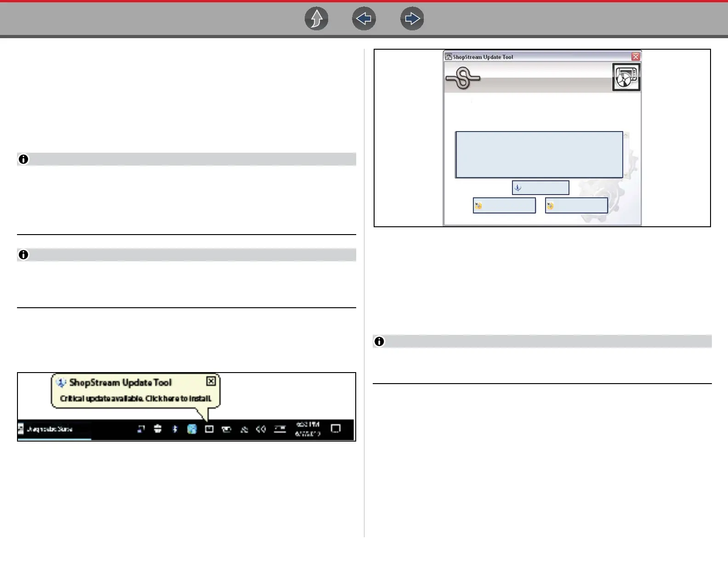Open the notification center icon at taskbar end
The image size is (728, 563).
(x=336, y=429)
